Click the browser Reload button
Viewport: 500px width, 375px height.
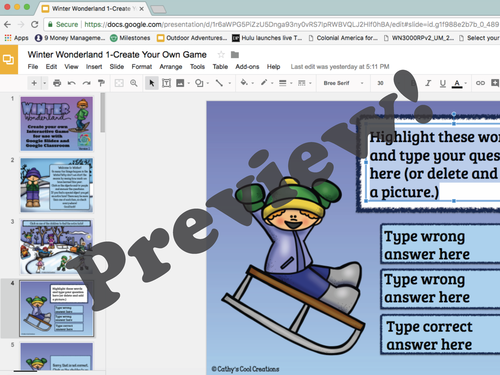34,24
